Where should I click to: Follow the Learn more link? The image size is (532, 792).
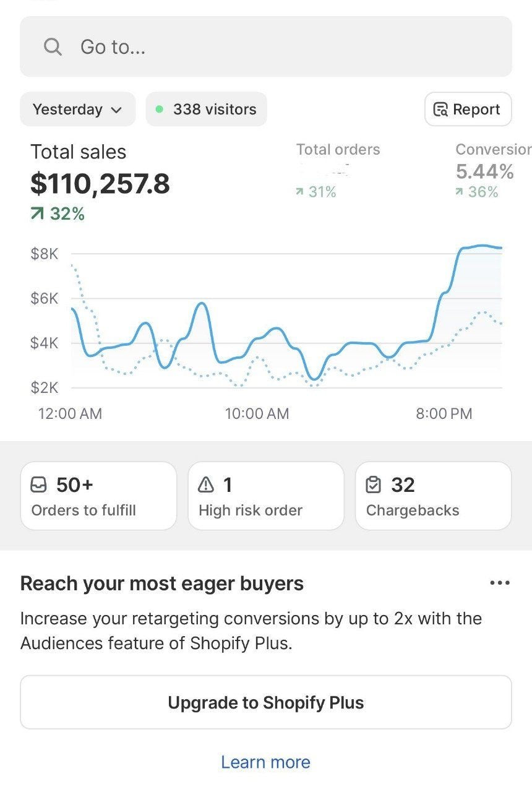(266, 762)
